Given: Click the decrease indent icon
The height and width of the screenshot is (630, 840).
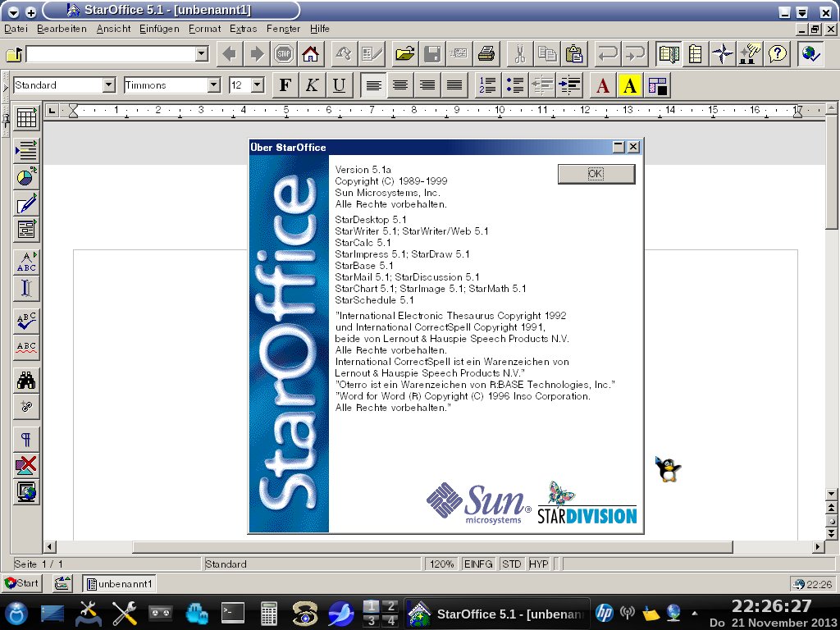Looking at the screenshot, I should click(542, 85).
